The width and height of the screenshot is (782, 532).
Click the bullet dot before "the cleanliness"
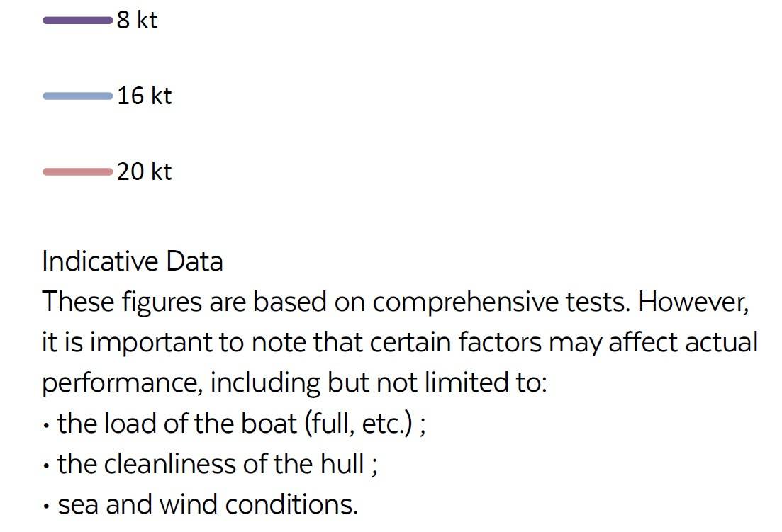(46, 467)
